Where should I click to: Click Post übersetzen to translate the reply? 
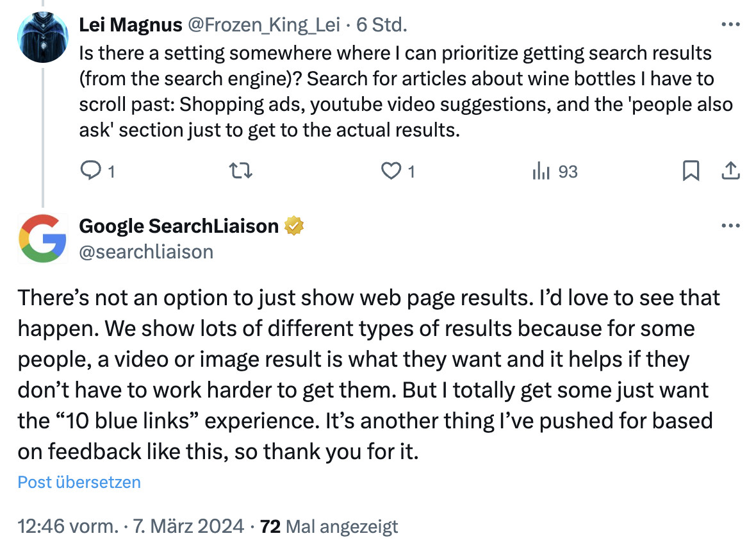tap(78, 482)
